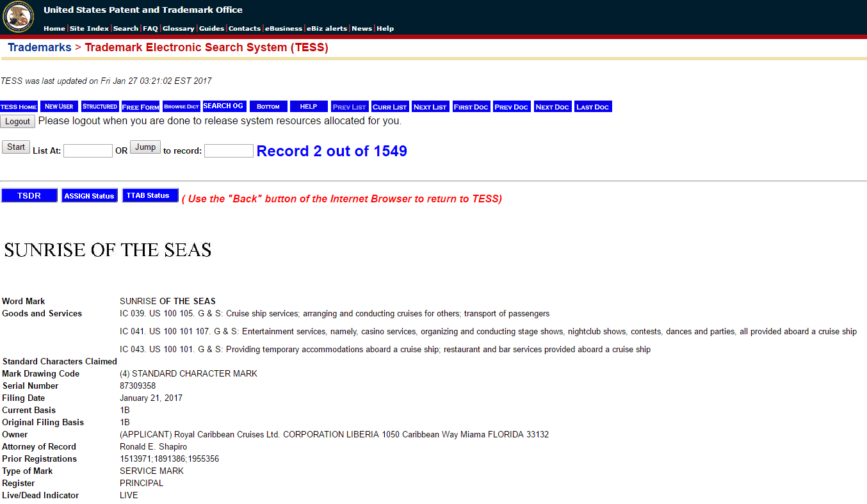Select (4) STANDARD CHARACTER MARK text
867x504 pixels.
coord(188,373)
